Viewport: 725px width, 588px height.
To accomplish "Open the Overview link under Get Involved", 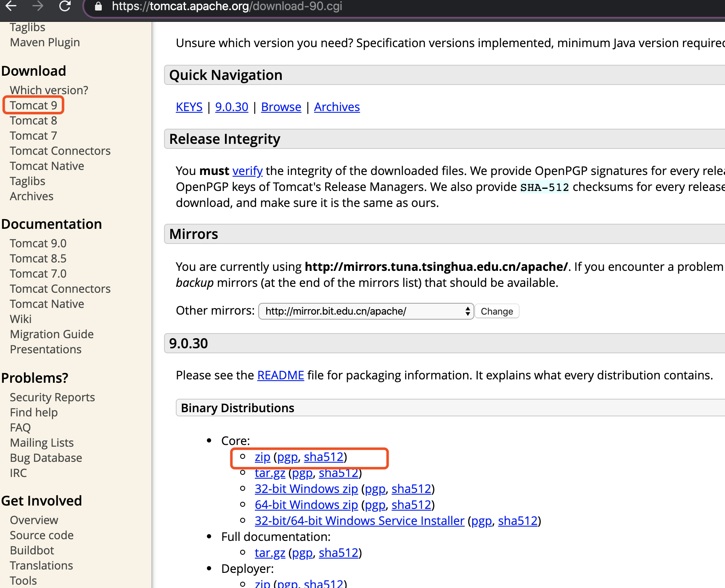I will click(34, 520).
